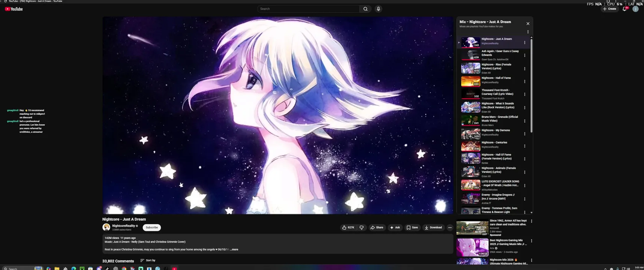
Task: Open NightcoreReality channel avatar
Action: click(106, 227)
